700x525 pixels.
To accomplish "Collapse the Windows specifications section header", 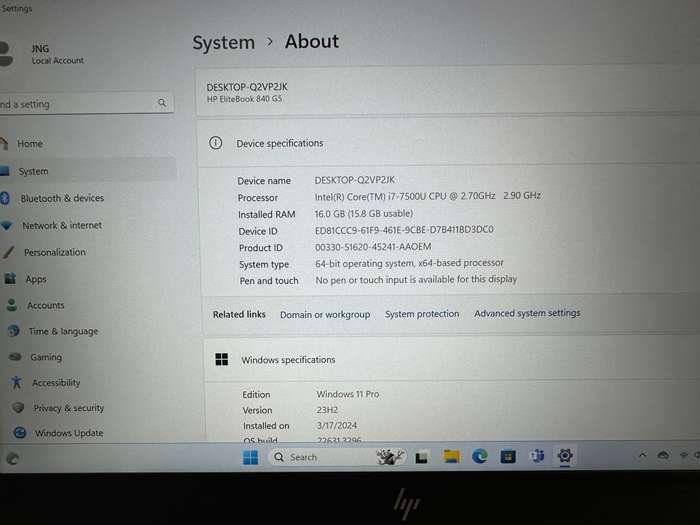I will click(452, 360).
